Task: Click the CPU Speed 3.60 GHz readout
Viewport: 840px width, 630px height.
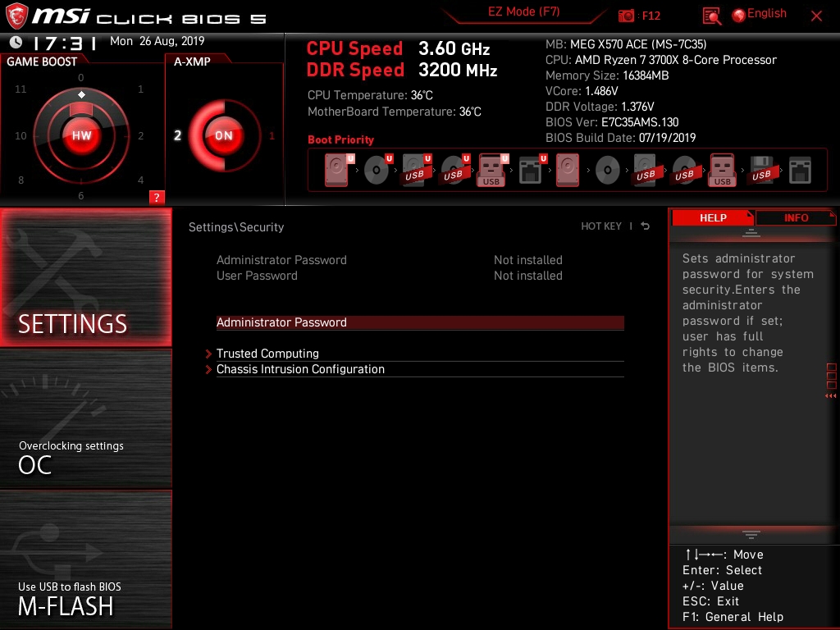Action: tap(398, 48)
